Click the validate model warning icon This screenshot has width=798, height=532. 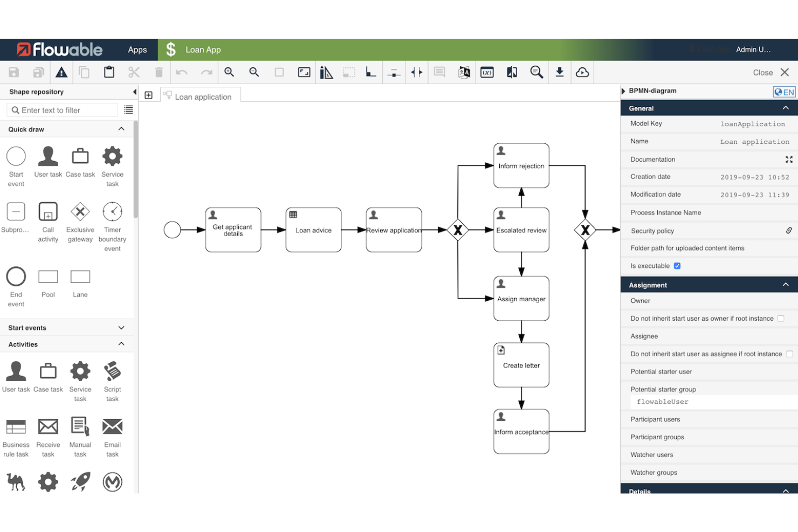pyautogui.click(x=61, y=72)
